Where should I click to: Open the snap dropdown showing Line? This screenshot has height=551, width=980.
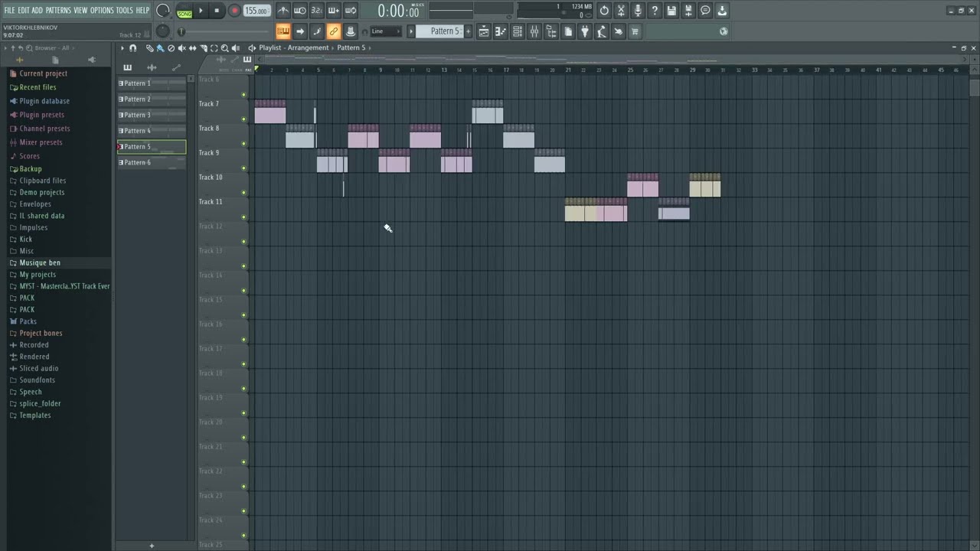tap(386, 31)
